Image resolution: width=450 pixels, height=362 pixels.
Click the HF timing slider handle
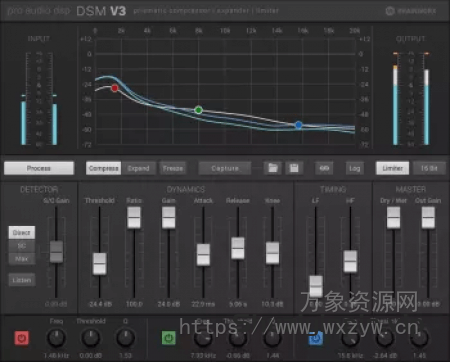350,261
